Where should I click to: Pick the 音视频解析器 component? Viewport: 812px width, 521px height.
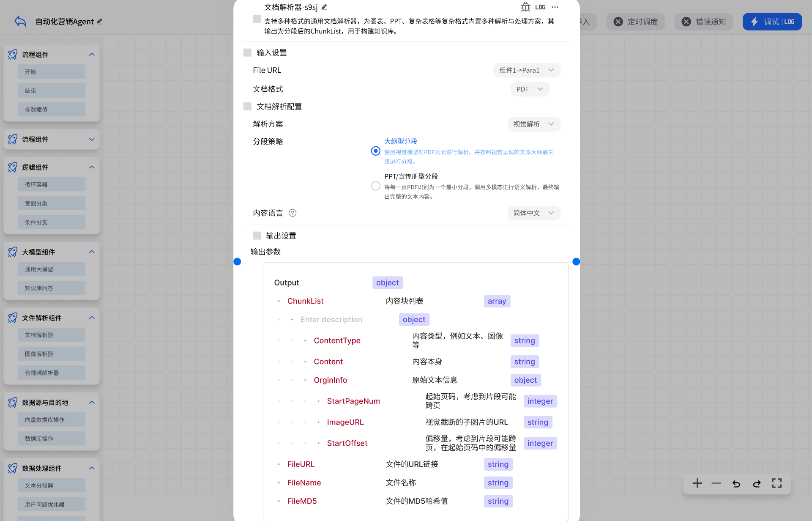point(52,373)
